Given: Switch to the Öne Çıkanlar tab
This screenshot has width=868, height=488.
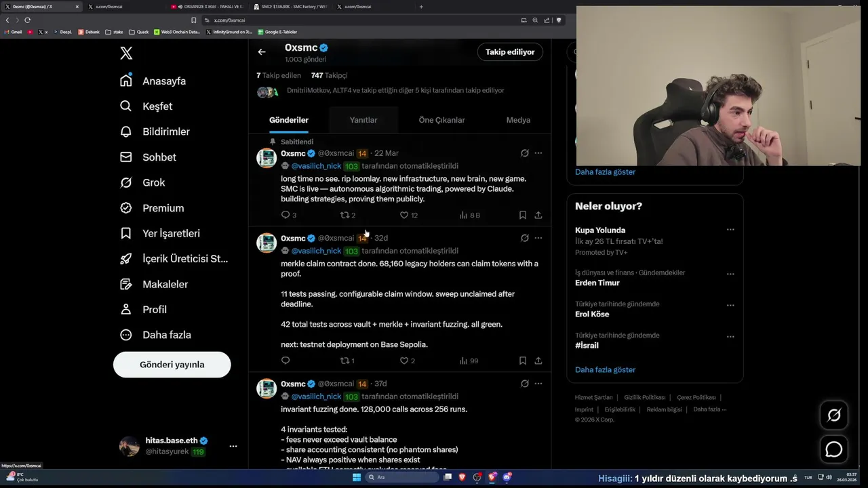Looking at the screenshot, I should (x=441, y=120).
